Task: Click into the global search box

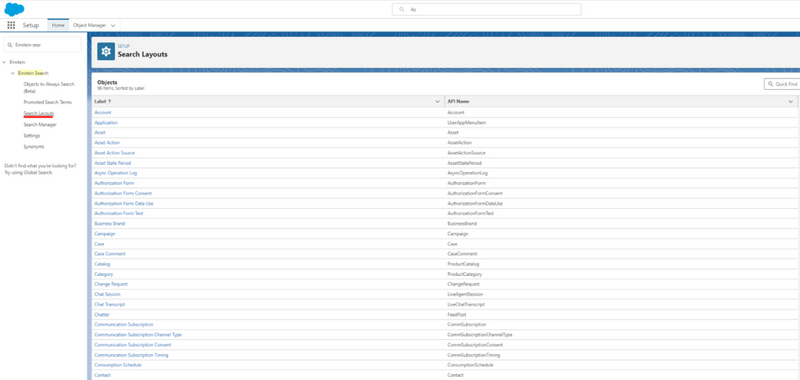Action: click(486, 10)
